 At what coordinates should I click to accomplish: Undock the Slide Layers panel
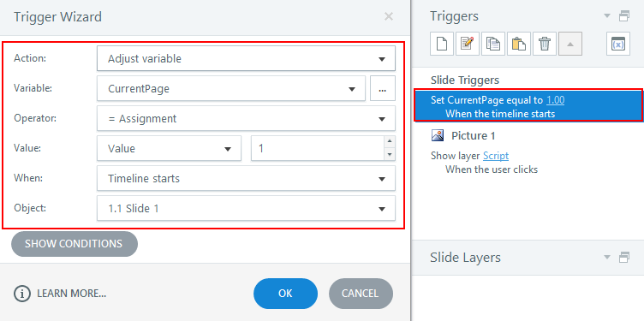coord(623,258)
